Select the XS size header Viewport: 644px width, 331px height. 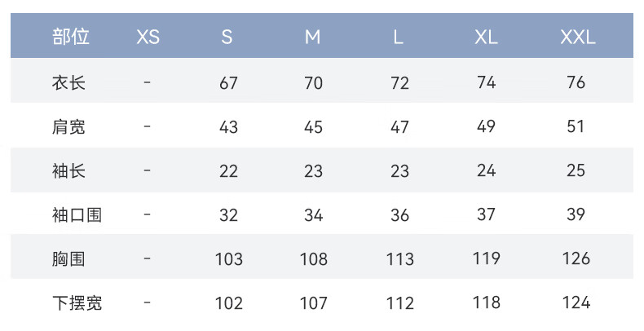tap(148, 38)
